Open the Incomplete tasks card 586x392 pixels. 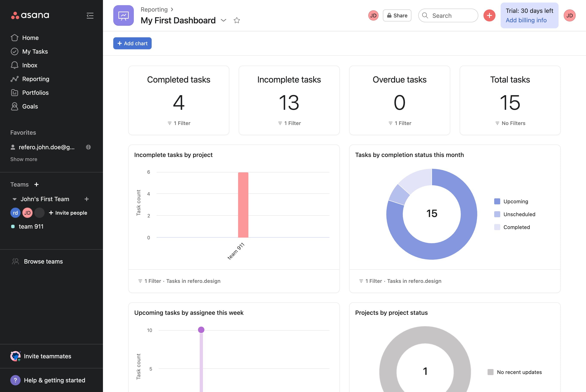pyautogui.click(x=289, y=100)
